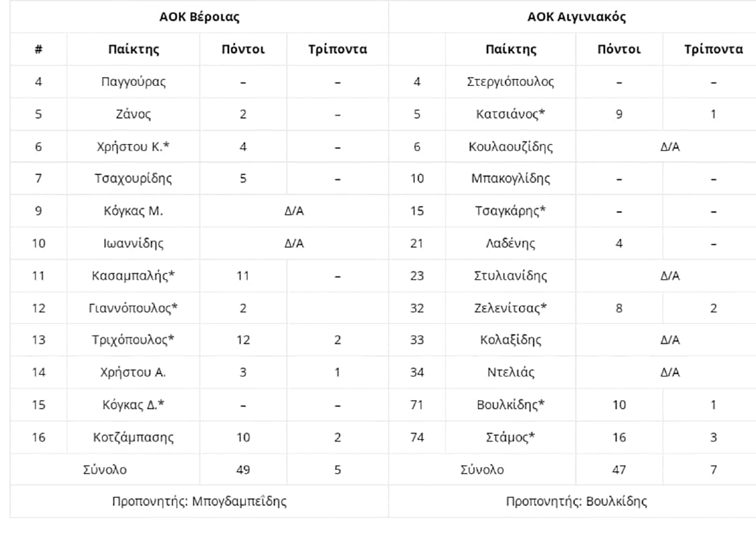Click the total points value 47
The width and height of the screenshot is (756, 537).
click(619, 470)
